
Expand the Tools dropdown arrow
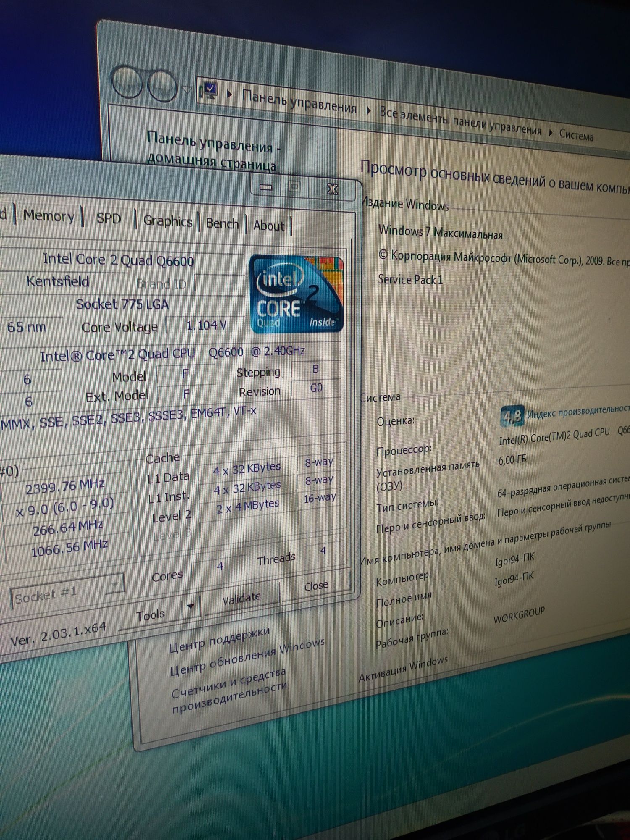pyautogui.click(x=190, y=606)
